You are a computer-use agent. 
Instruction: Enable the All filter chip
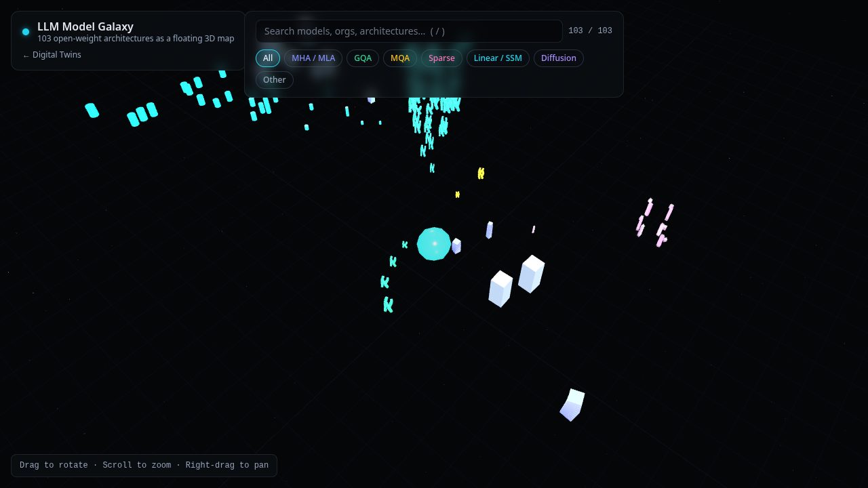pos(268,58)
